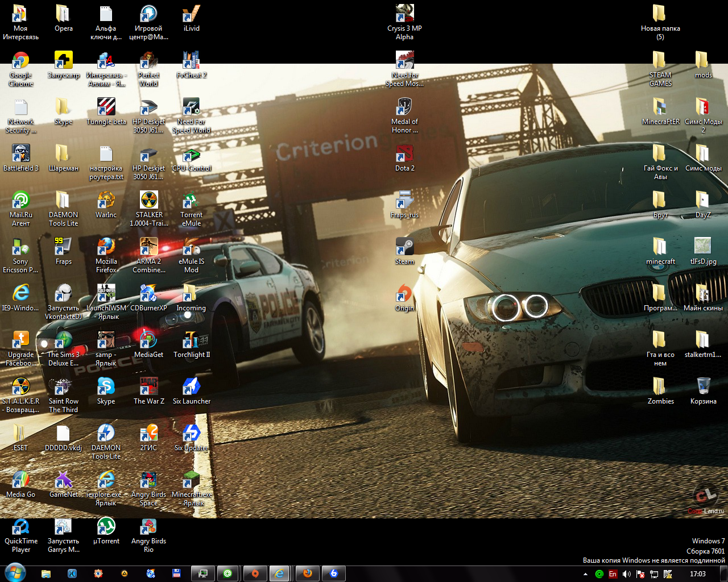Viewport: 728px width, 582px height.
Task: Launch Torchlight II desktop icon
Action: (192, 340)
